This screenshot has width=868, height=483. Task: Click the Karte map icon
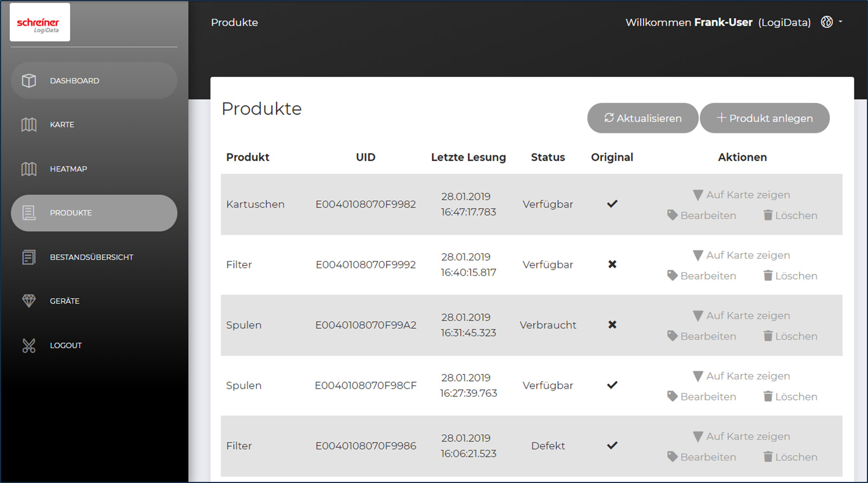tap(29, 125)
